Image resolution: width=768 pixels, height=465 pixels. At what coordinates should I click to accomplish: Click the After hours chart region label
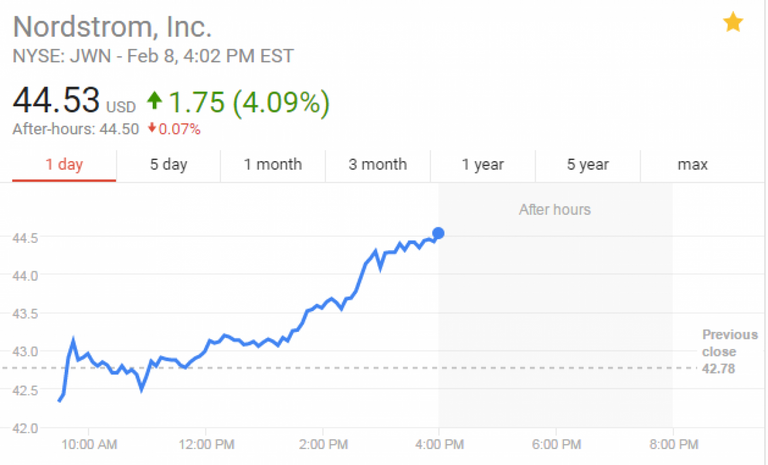554,210
